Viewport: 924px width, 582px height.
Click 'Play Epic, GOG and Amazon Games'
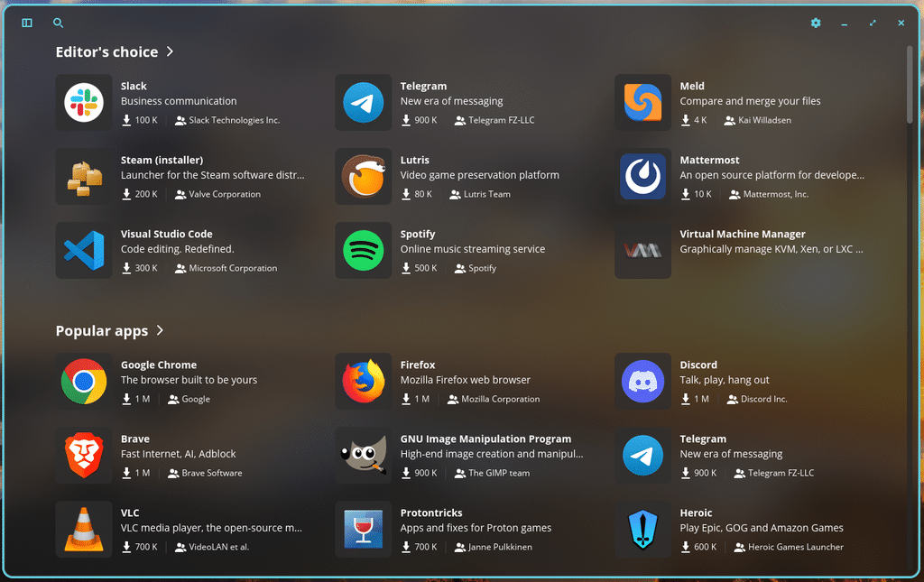coord(762,529)
